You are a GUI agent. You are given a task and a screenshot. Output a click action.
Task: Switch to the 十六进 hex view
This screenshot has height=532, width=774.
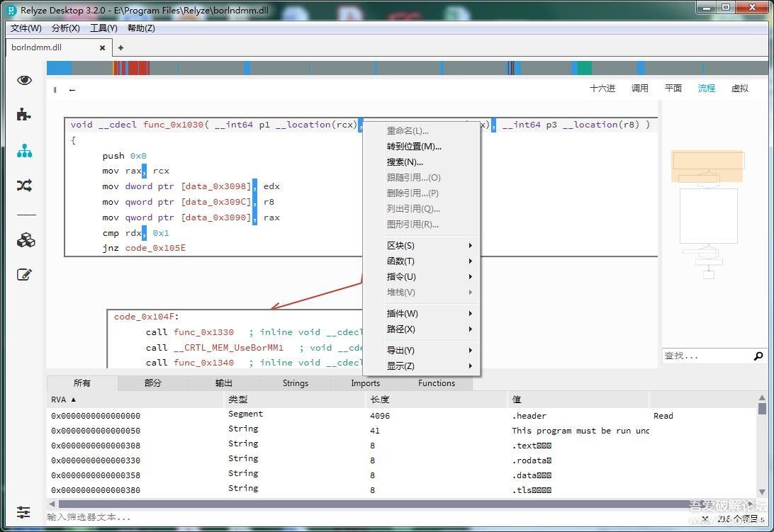[x=602, y=89]
